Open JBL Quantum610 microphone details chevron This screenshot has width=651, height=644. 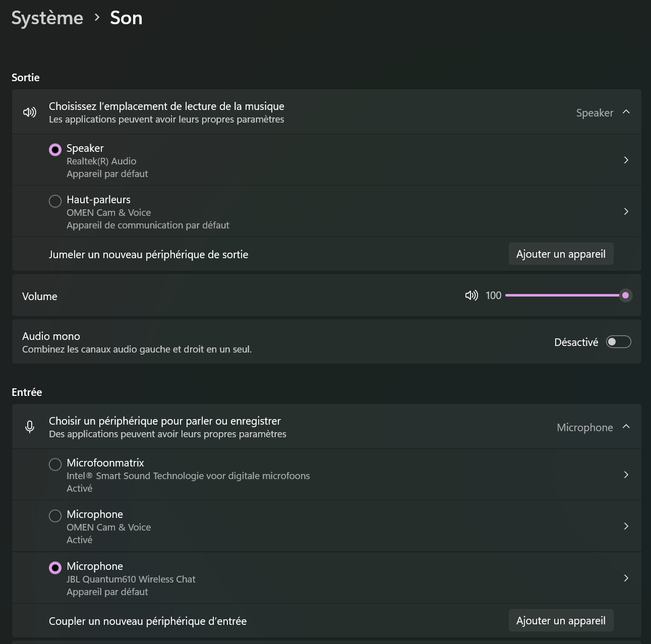point(626,578)
